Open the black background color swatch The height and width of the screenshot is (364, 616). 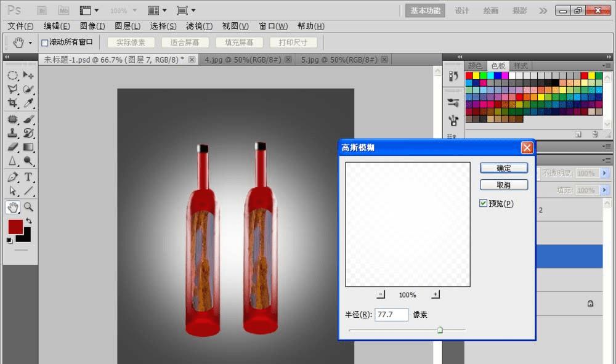pos(26,237)
